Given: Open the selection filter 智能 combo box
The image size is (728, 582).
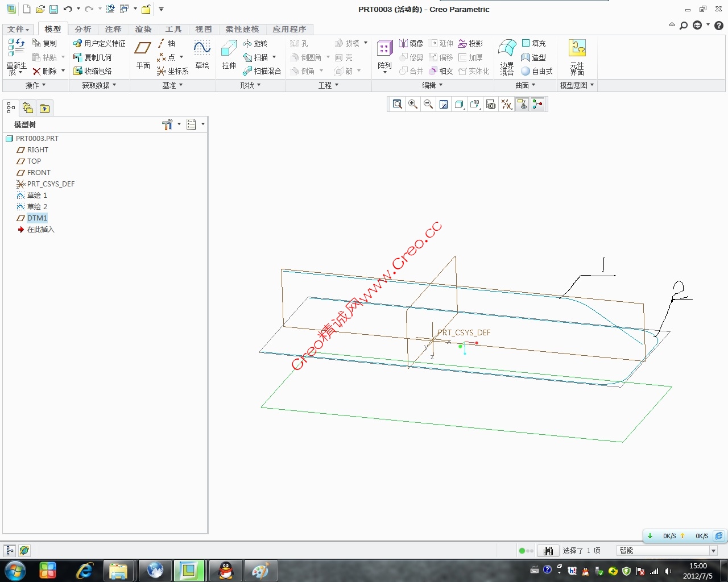Looking at the screenshot, I should 667,550.
